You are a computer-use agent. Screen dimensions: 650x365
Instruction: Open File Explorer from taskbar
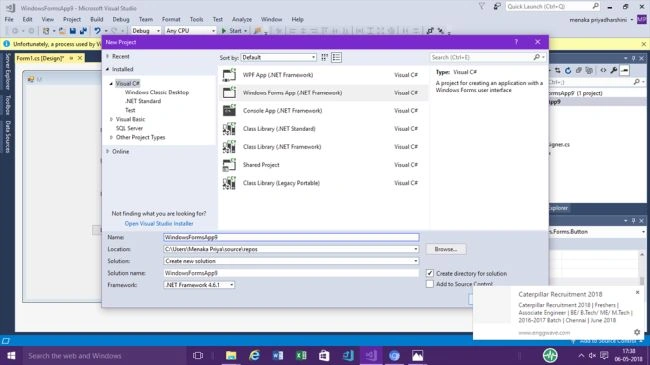click(231, 355)
